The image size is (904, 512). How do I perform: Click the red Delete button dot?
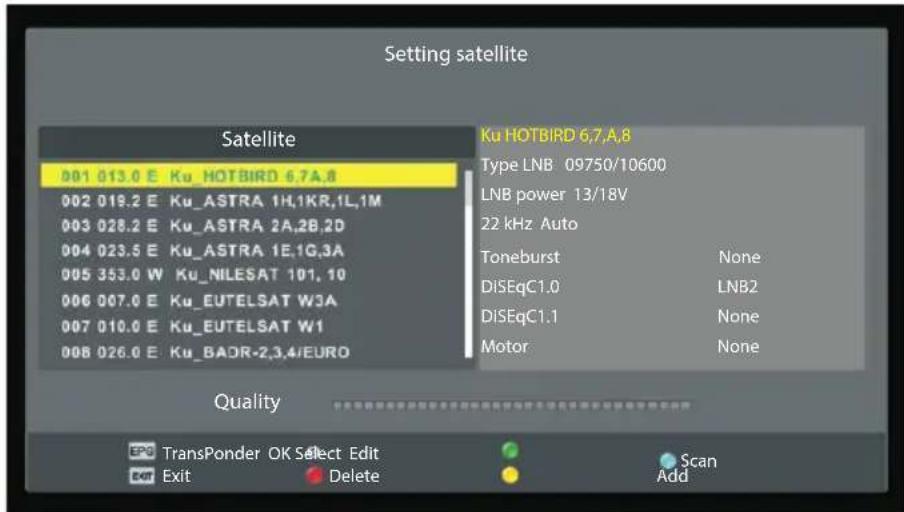click(x=314, y=476)
